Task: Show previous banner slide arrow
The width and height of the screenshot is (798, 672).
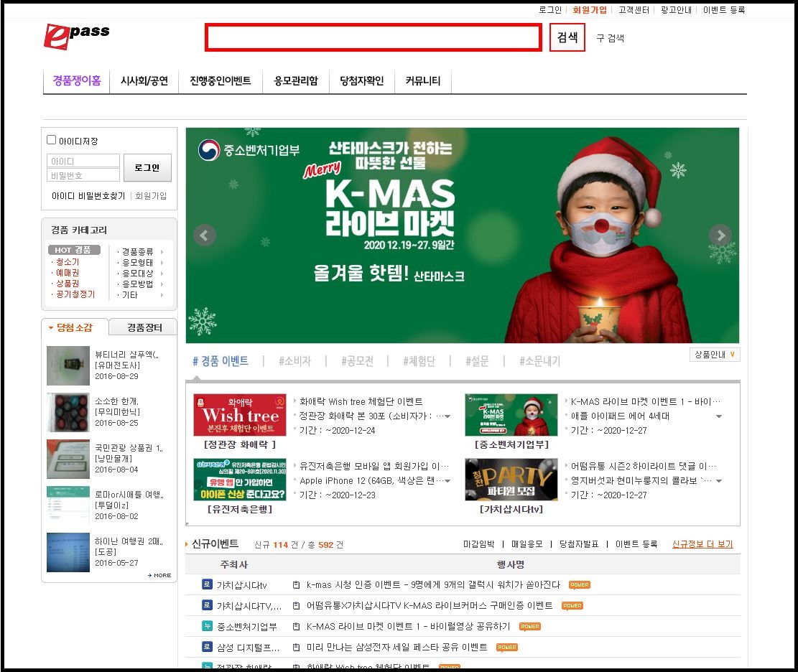Action: pos(205,235)
